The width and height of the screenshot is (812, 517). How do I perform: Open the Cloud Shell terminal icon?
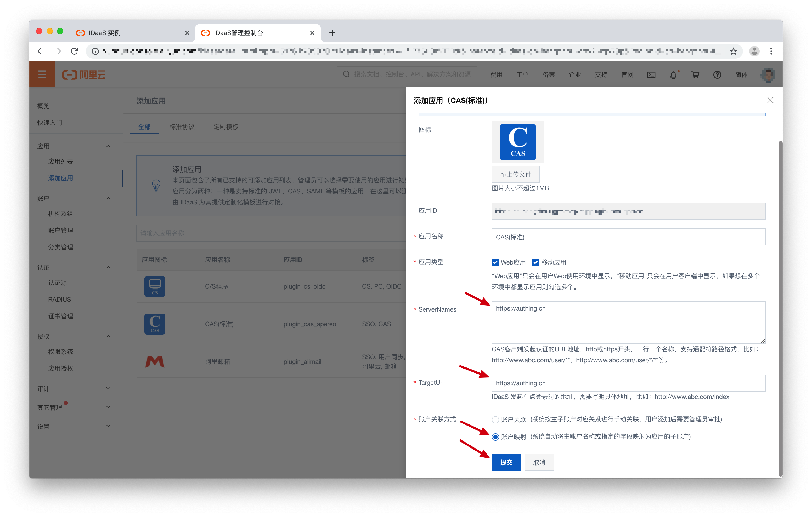tap(651, 75)
